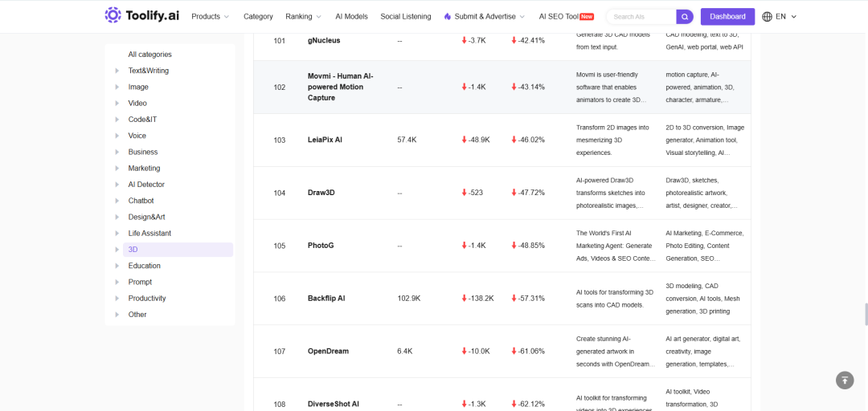Expand the Video category arrow
This screenshot has height=411, width=868.
(x=117, y=104)
